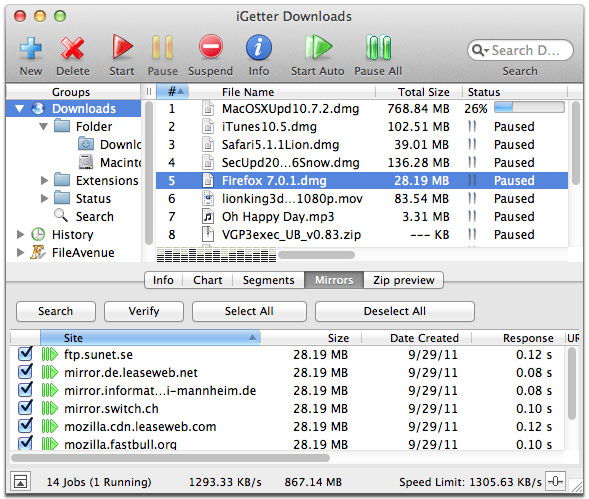Image resolution: width=589 pixels, height=499 pixels.
Task: Collapse the Downloads group triangle
Action: pos(20,109)
